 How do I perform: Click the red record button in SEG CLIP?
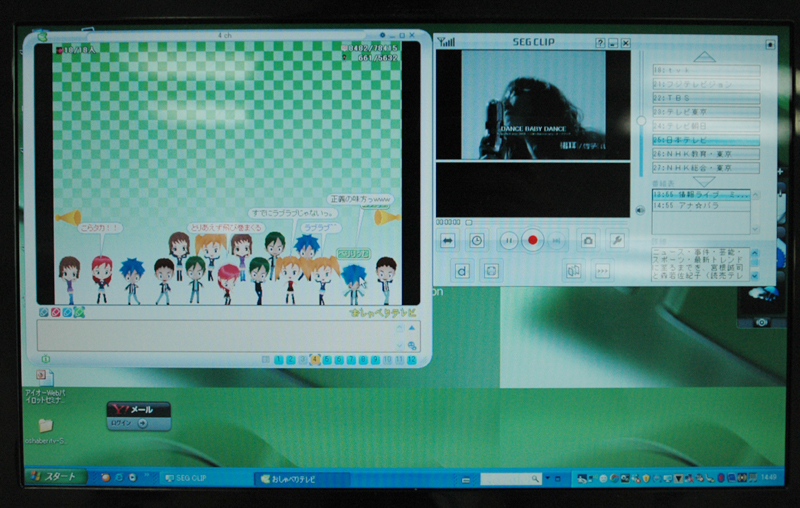533,240
